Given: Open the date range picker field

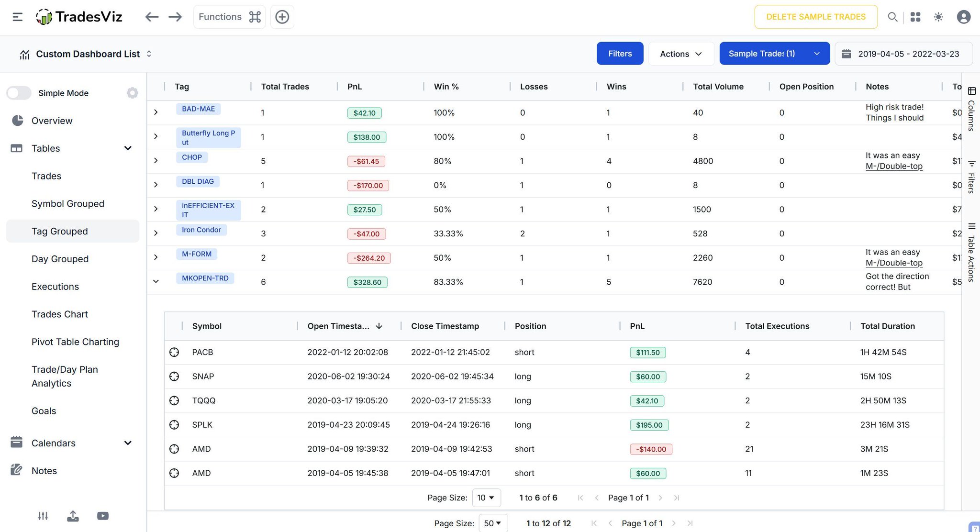Looking at the screenshot, I should pos(903,54).
